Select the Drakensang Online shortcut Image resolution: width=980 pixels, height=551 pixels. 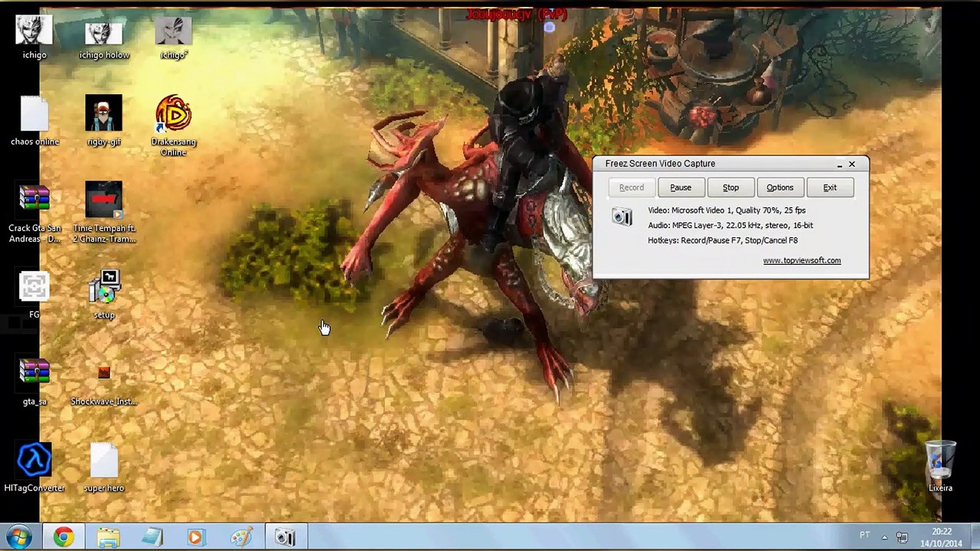point(174,126)
